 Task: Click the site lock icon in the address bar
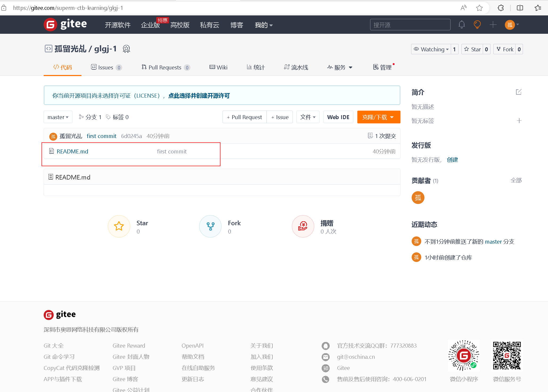point(4,8)
